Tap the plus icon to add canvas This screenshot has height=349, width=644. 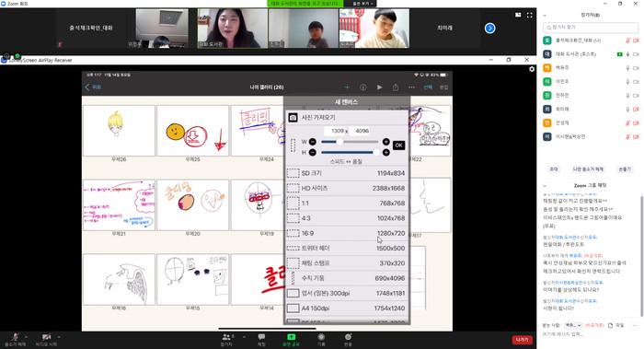[347, 87]
